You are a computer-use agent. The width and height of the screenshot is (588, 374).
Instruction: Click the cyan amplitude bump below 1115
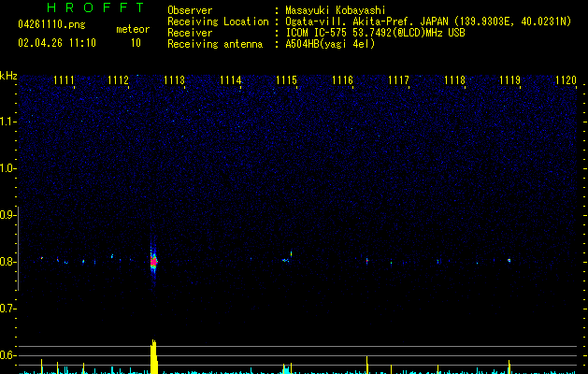286,369
